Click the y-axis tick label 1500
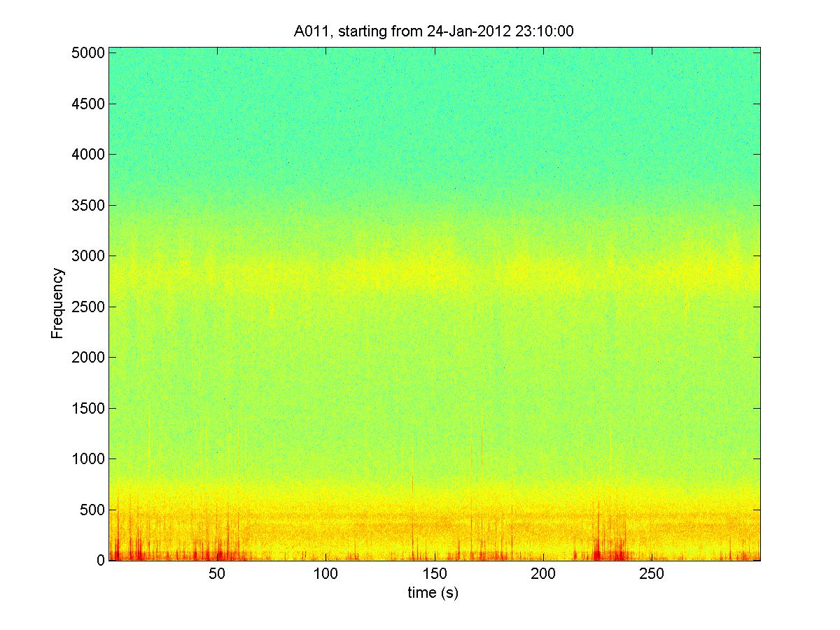 pos(88,409)
